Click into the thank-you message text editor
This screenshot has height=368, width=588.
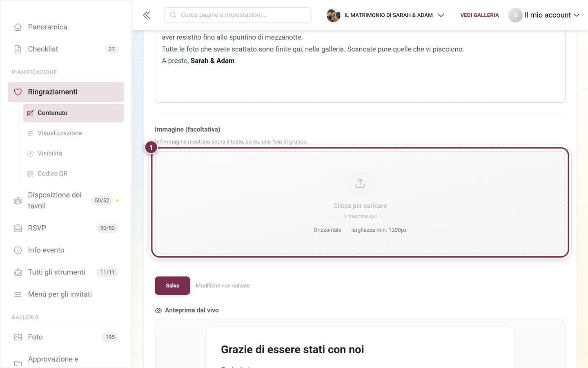(360, 66)
